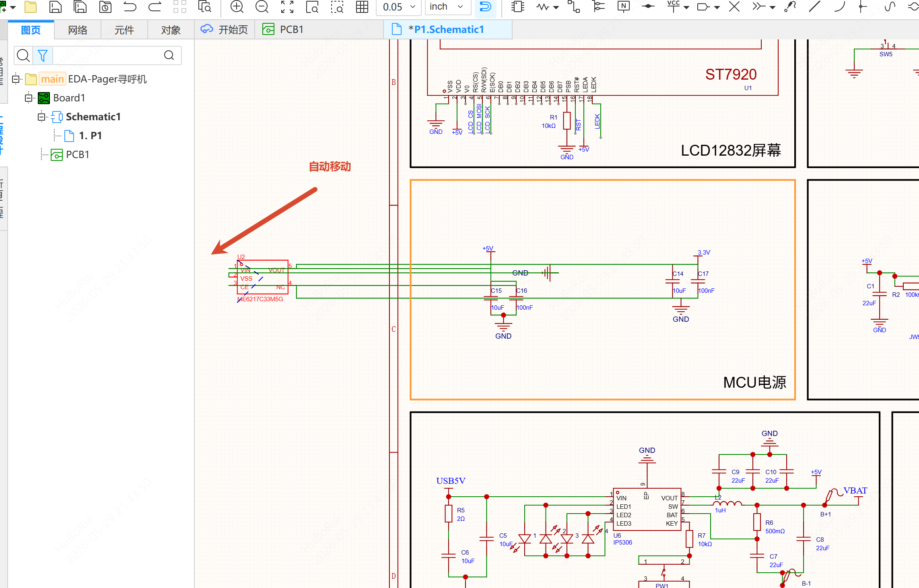Open the VCC power symbol dropdown arrow
919x588 pixels.
(686, 8)
